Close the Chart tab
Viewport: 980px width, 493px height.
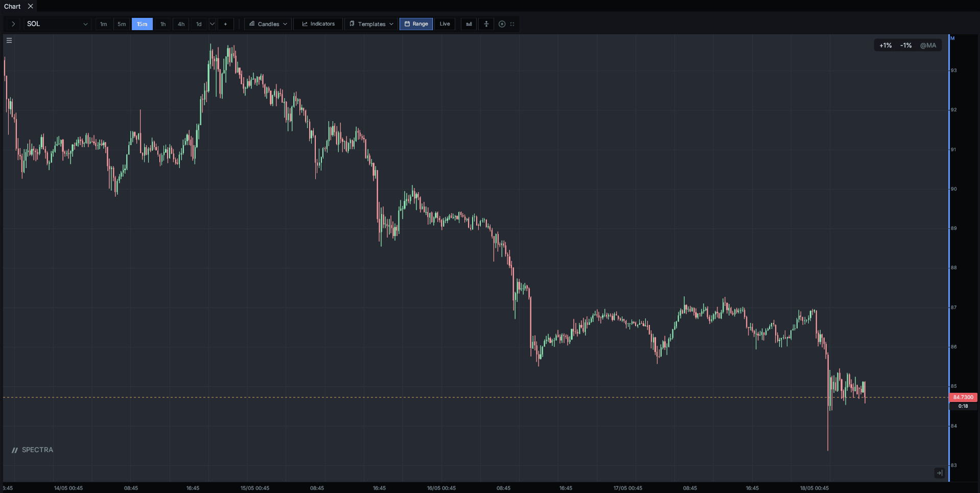click(31, 7)
